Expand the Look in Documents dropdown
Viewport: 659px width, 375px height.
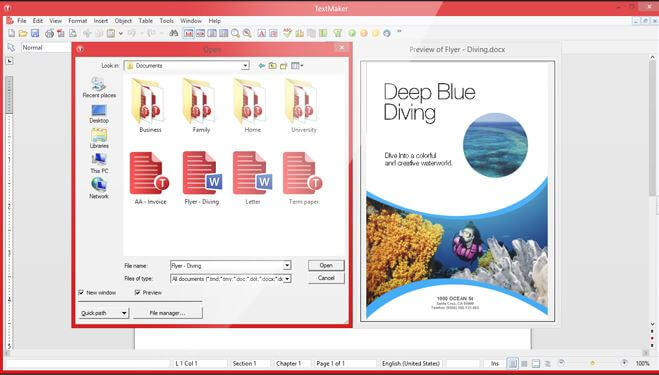[245, 66]
